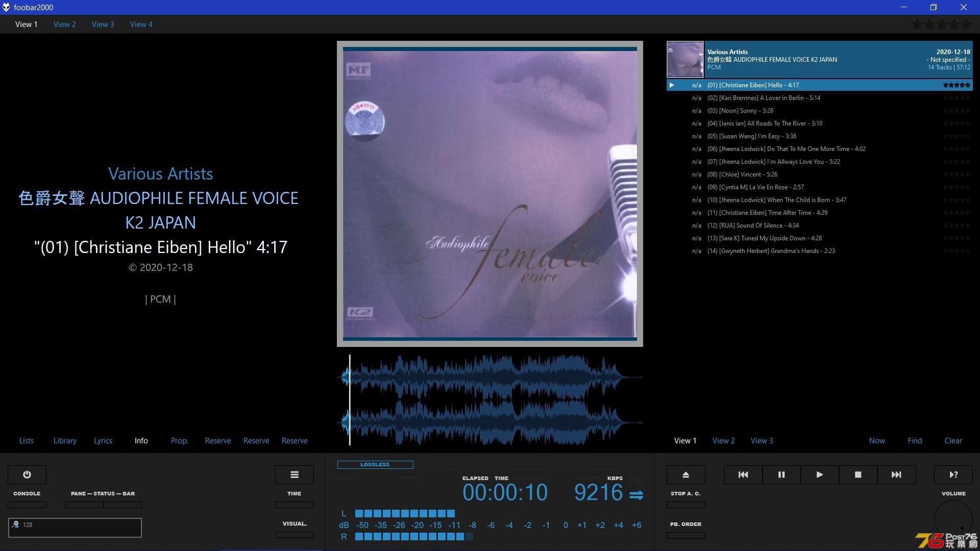Select track 12 Sound Of Silence

820,226
